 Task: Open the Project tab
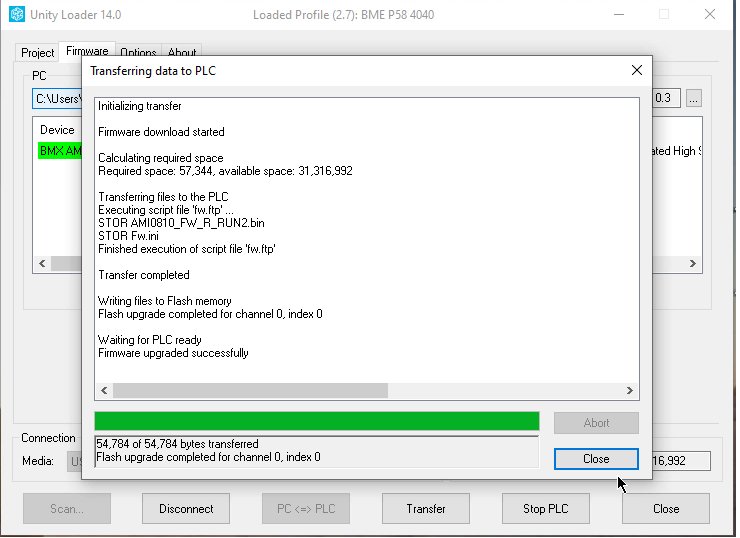pyautogui.click(x=37, y=52)
